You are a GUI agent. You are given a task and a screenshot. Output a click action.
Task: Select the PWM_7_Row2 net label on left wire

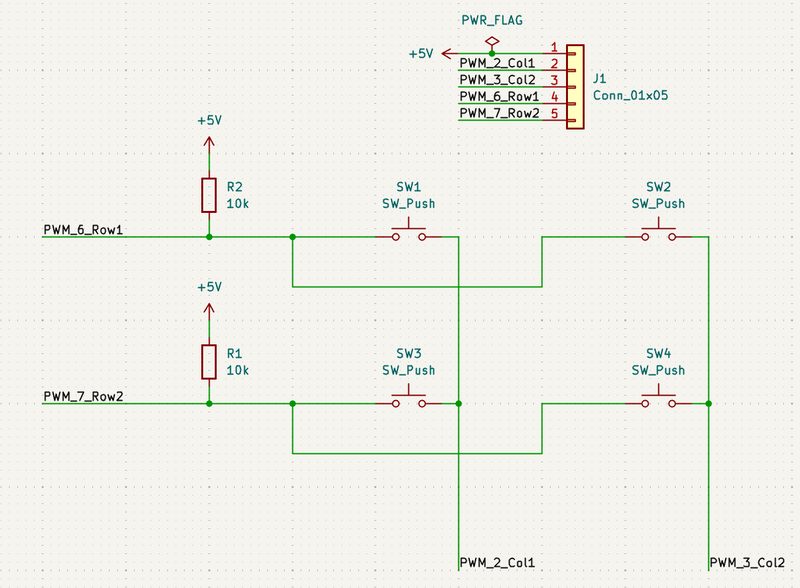click(x=83, y=397)
